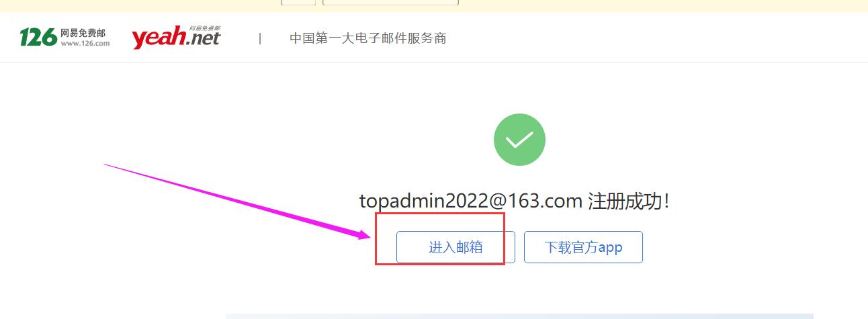Screen dimensions: 868x319
Task: Click the small box in yellow top banner
Action: [x=298, y=2]
